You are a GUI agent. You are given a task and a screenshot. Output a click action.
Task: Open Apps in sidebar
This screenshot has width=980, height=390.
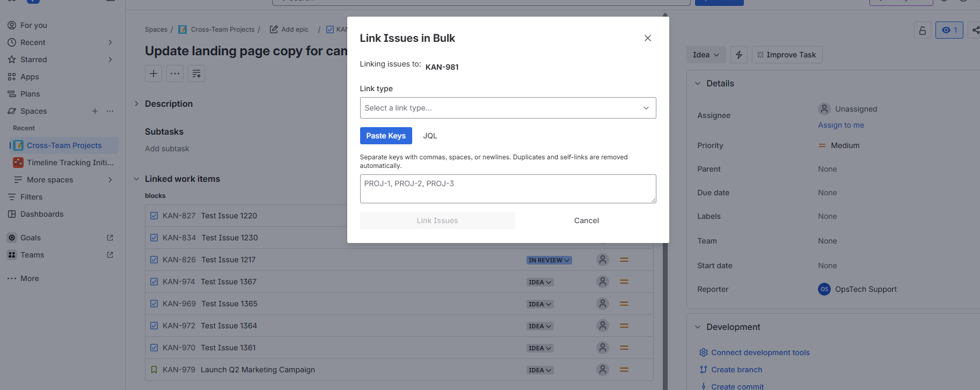click(30, 77)
